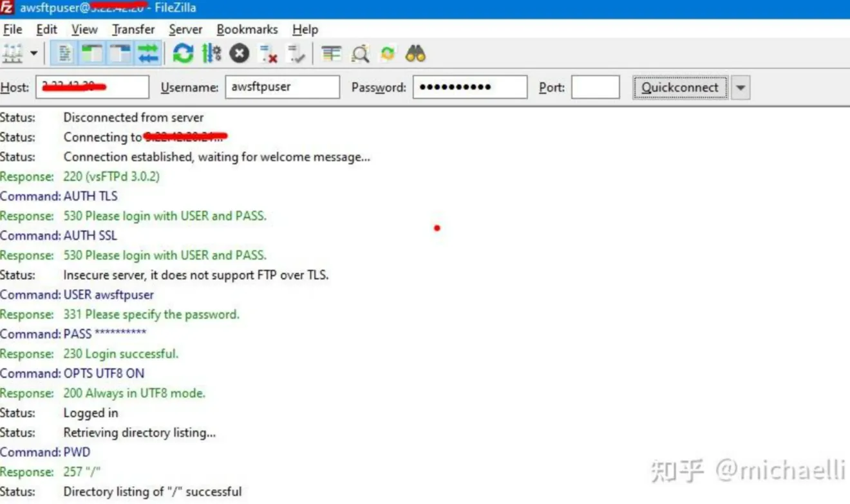Click the Quickconnect button

680,87
